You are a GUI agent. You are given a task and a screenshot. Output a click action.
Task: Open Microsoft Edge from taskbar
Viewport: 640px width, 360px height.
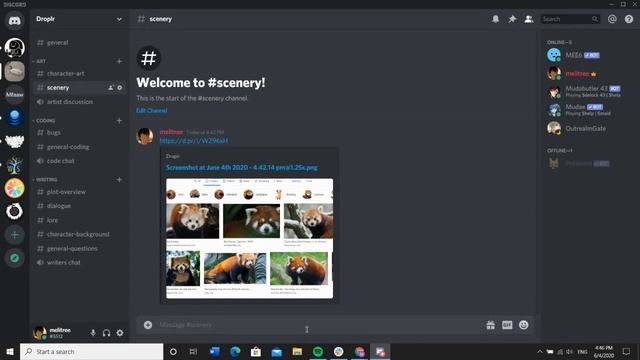pos(235,351)
